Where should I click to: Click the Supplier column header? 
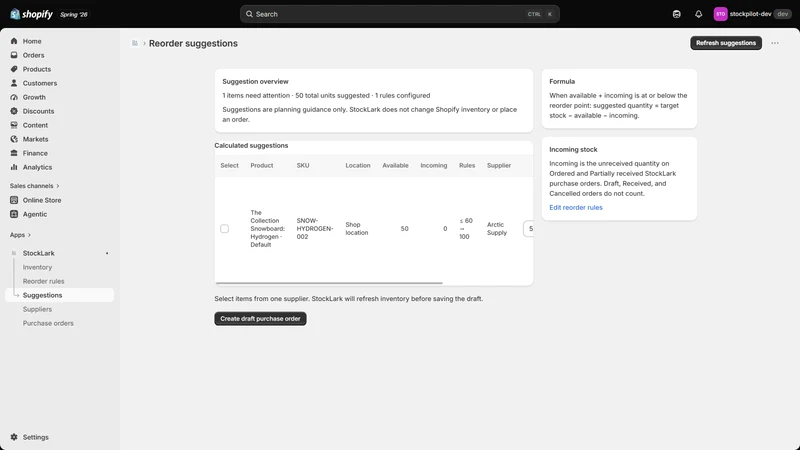coord(498,165)
